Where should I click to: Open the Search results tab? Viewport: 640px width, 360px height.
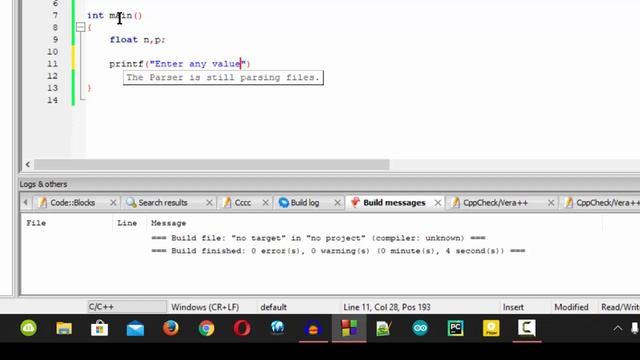(x=162, y=203)
